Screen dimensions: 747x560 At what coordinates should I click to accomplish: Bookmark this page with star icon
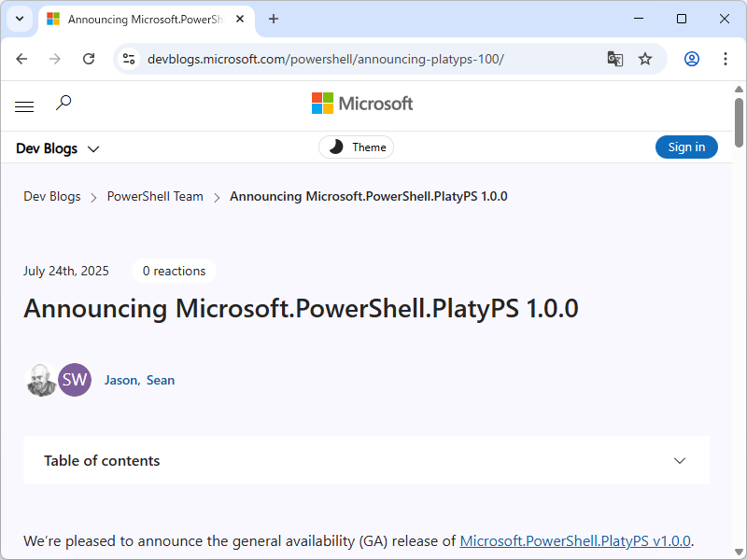[x=645, y=59]
